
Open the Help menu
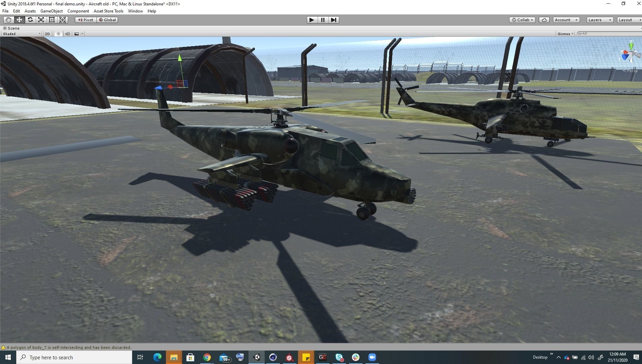(x=152, y=11)
